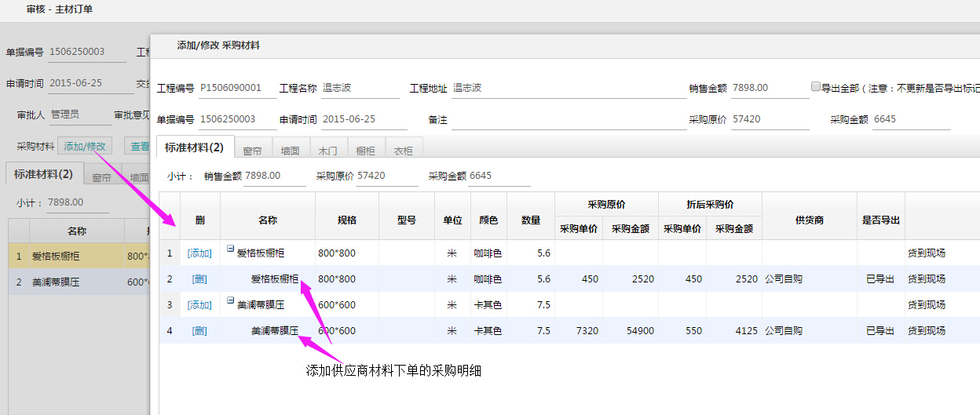Collapse the 爱格板橱柜 tree row
Image resolution: width=980 pixels, height=415 pixels.
231,249
